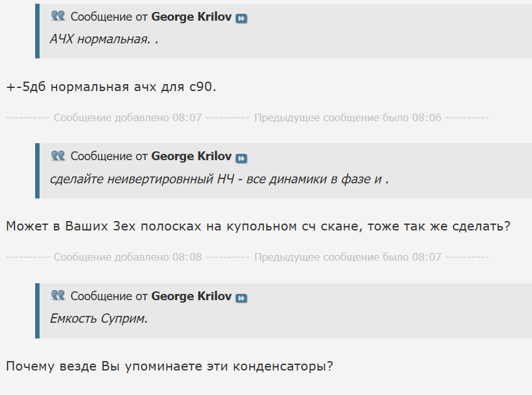The image size is (532, 395).
Task: Click the blue left border of the "Емкость Суприм" quote
Action: coord(38,310)
